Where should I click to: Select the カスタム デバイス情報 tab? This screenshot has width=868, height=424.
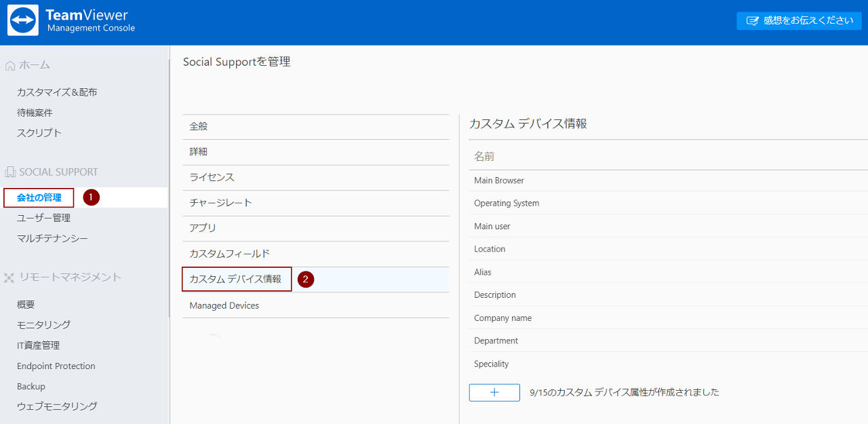tap(237, 279)
